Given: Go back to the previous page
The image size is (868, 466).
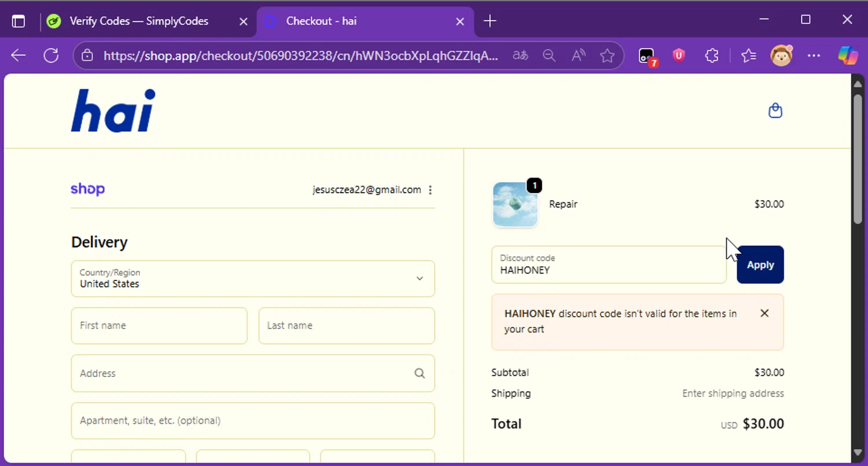Looking at the screenshot, I should [19, 56].
